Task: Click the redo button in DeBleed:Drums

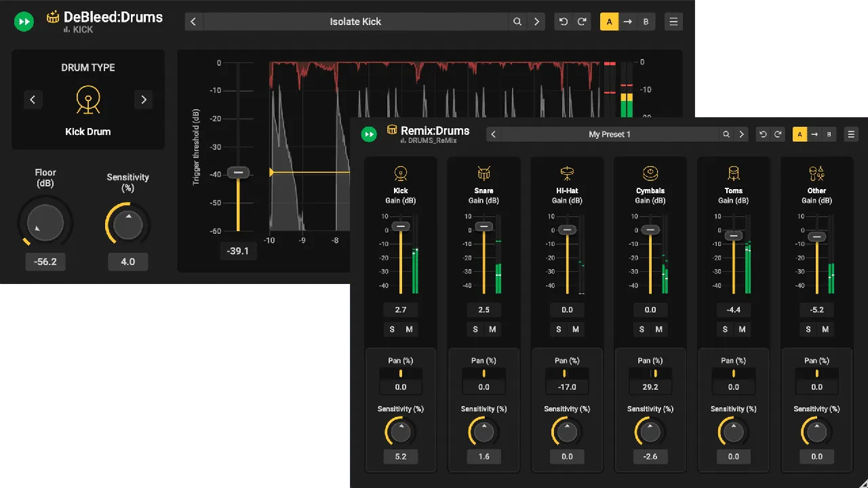Action: [582, 21]
